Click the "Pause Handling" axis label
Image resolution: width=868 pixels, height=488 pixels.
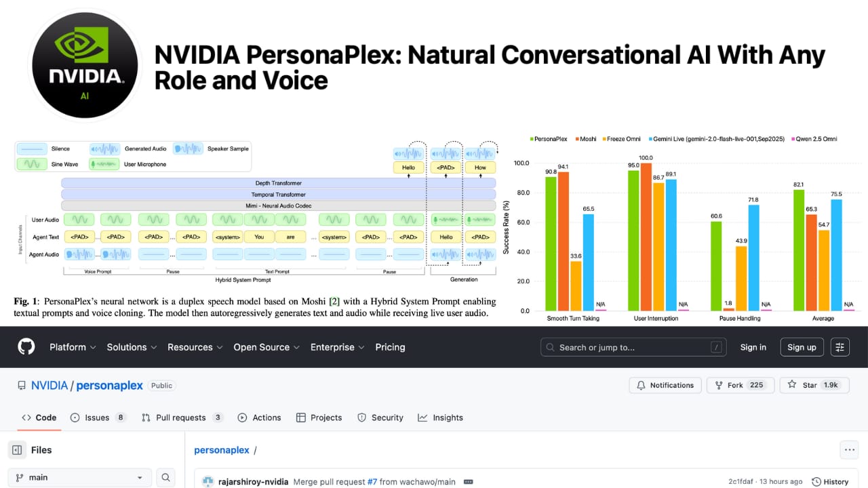[740, 318]
